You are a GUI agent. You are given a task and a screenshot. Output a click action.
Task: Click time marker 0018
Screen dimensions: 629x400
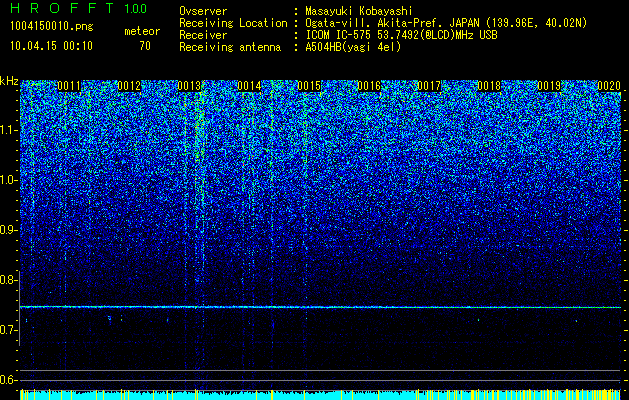pos(489,86)
